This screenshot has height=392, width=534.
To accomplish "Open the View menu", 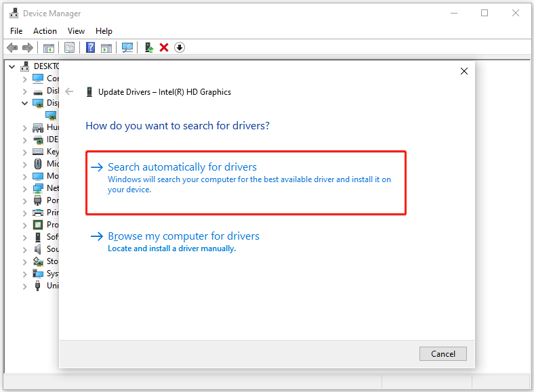I will [x=76, y=31].
